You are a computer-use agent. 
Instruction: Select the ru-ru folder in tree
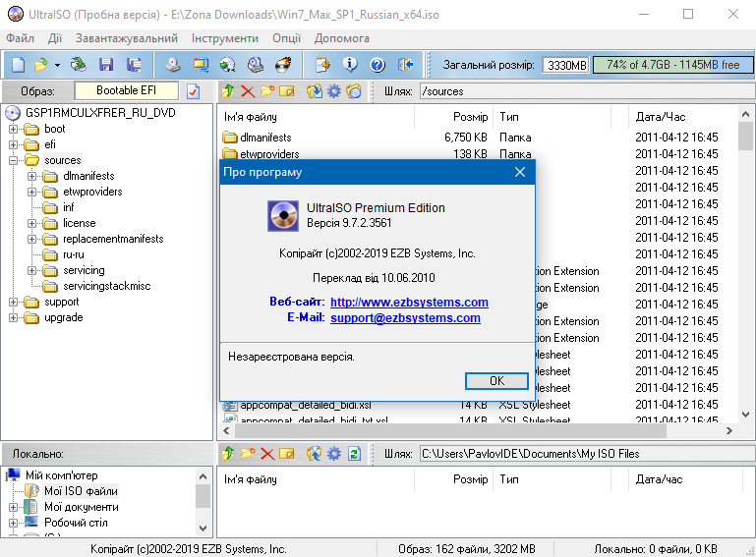[x=74, y=254]
